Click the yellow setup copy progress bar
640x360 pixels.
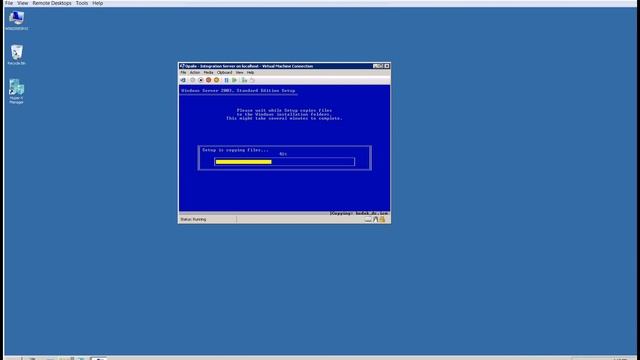(243, 162)
